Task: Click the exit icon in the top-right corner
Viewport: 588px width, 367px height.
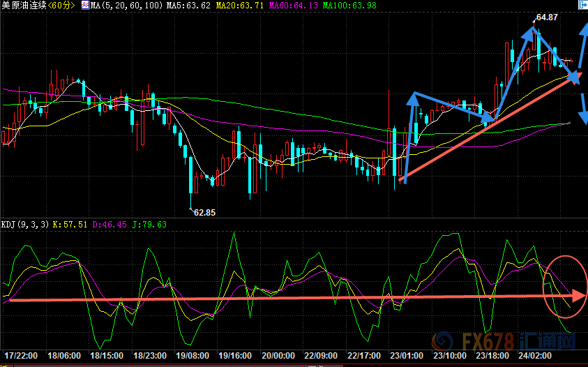Action: coord(584,4)
